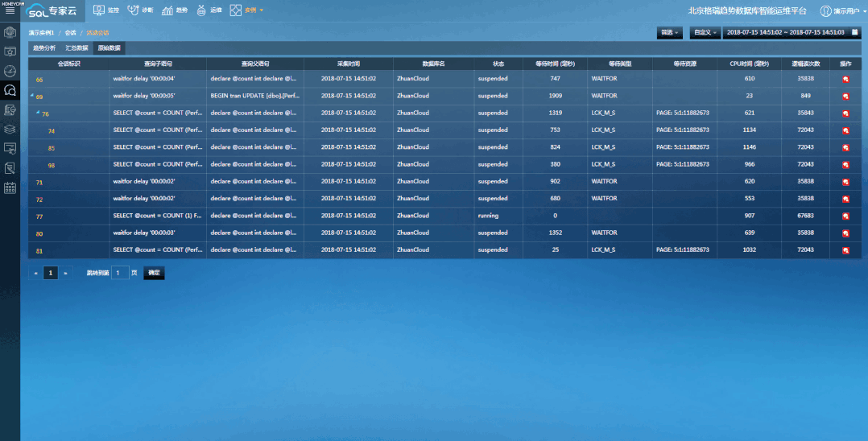This screenshot has height=441, width=868.
Task: Open the highlighted session search sidebar icon
Action: click(10, 90)
